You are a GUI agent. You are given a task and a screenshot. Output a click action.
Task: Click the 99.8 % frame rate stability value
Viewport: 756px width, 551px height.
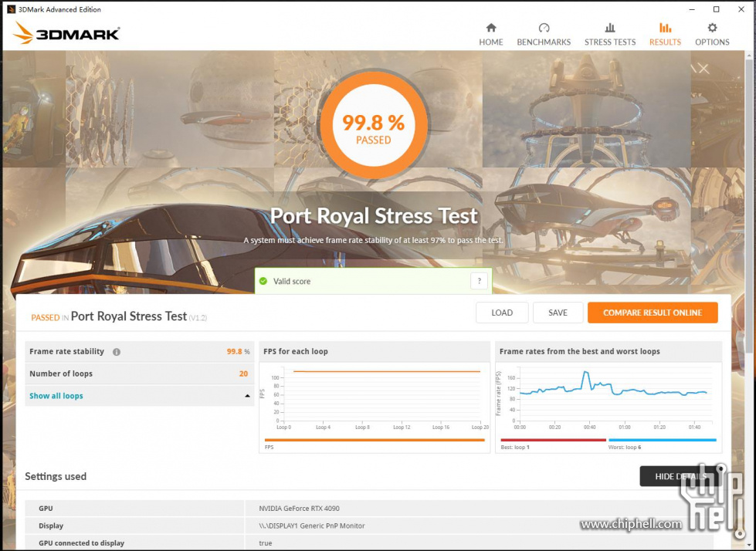click(238, 352)
